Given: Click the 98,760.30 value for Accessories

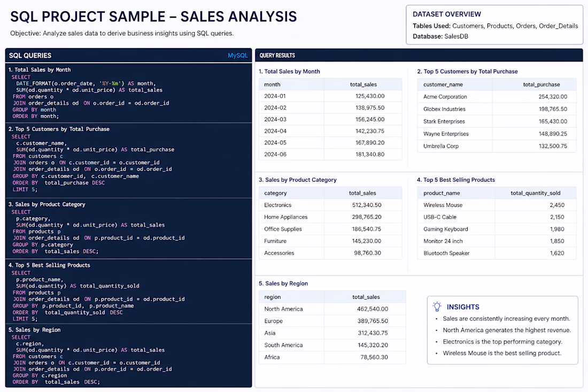Looking at the screenshot, I should coord(368,253).
